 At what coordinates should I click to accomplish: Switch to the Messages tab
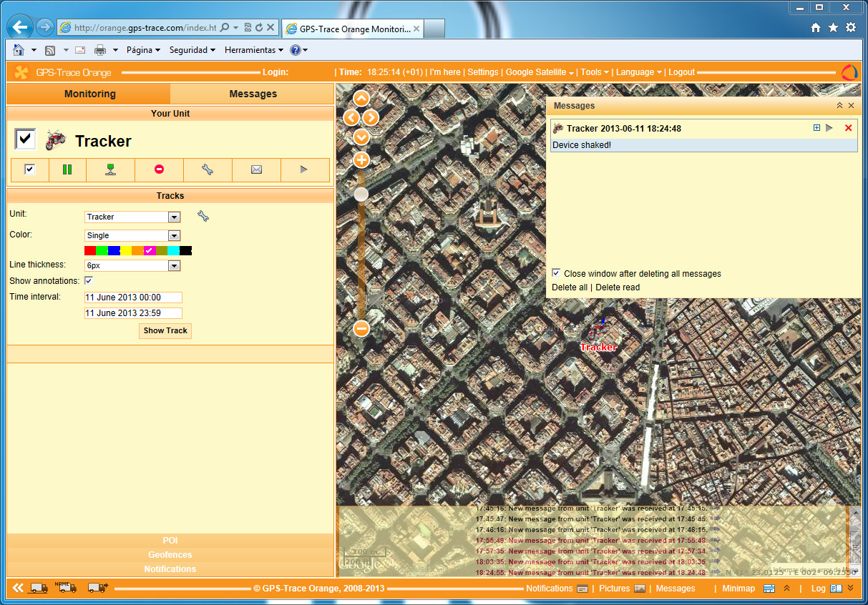click(253, 94)
